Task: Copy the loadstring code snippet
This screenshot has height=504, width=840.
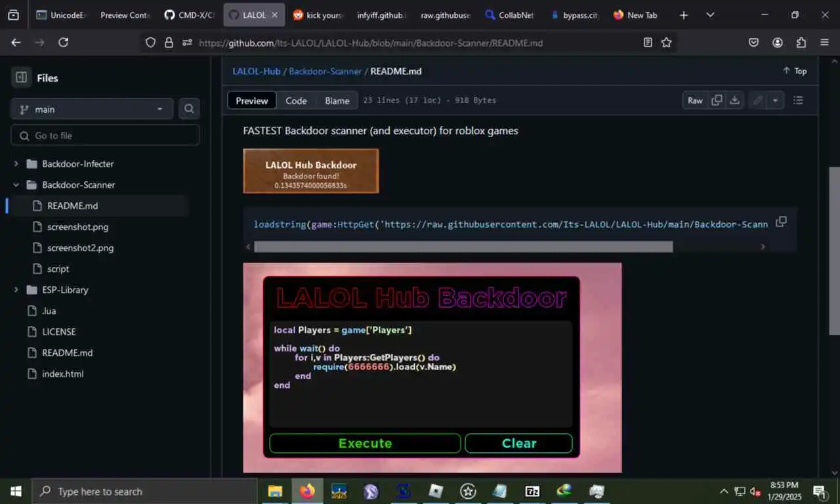Action: (781, 222)
